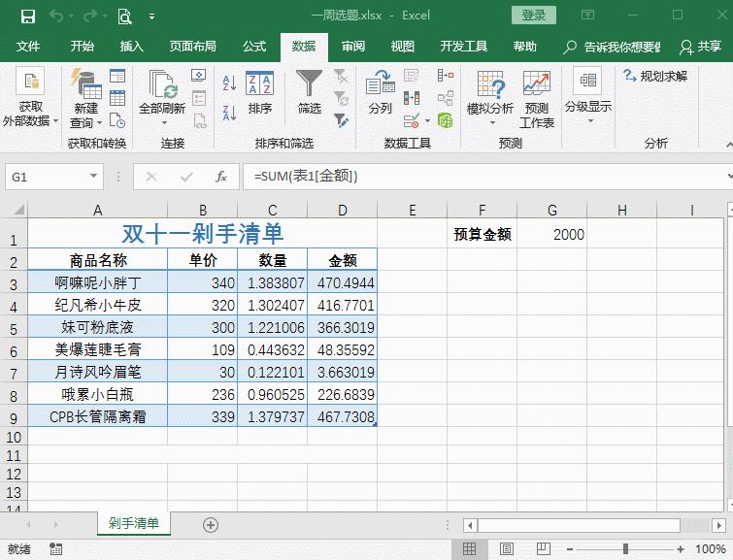Image resolution: width=733 pixels, height=560 pixels.
Task: Click 全部刷新 refresh icon
Action: click(162, 83)
